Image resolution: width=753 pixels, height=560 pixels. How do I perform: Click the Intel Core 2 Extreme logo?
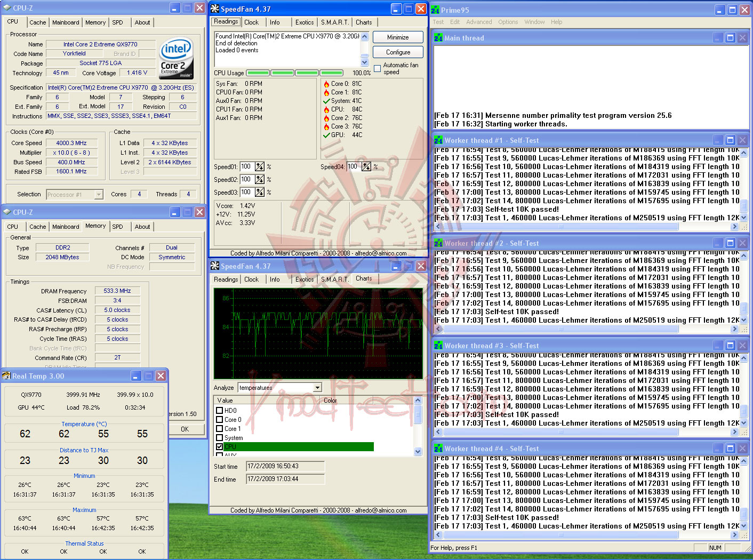tap(176, 58)
